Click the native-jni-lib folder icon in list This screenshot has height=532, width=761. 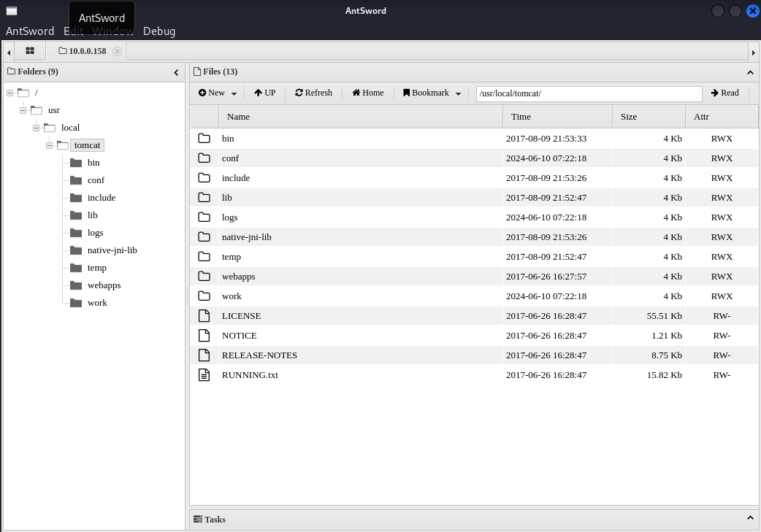pyautogui.click(x=204, y=237)
